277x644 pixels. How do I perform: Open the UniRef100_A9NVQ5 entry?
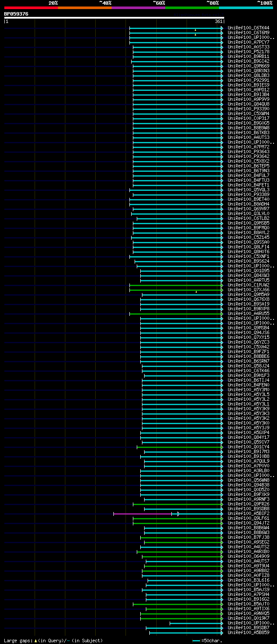(248, 614)
